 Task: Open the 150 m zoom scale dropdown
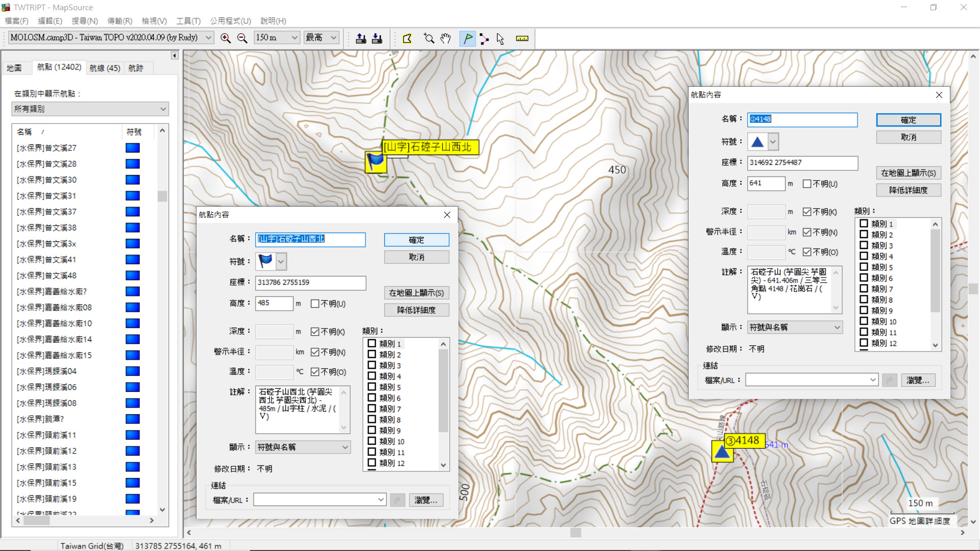click(x=295, y=38)
